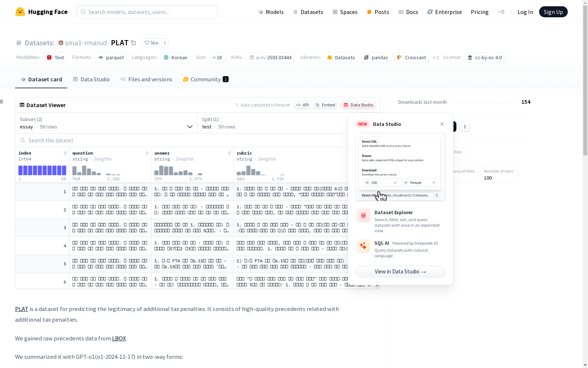Focus the Search this dataset field

click(182, 140)
